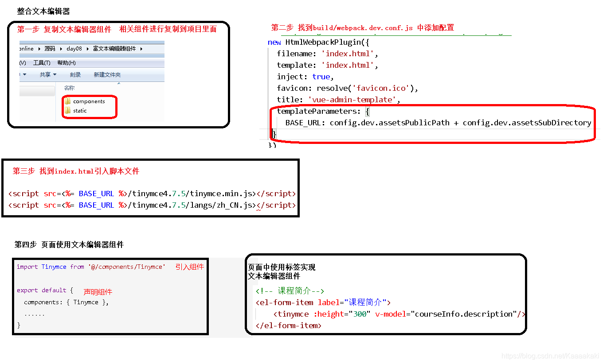Viewport: 603px width, 364px height.
Task: Click the 第一步 复制文本编辑器组件 heading
Action: click(64, 29)
